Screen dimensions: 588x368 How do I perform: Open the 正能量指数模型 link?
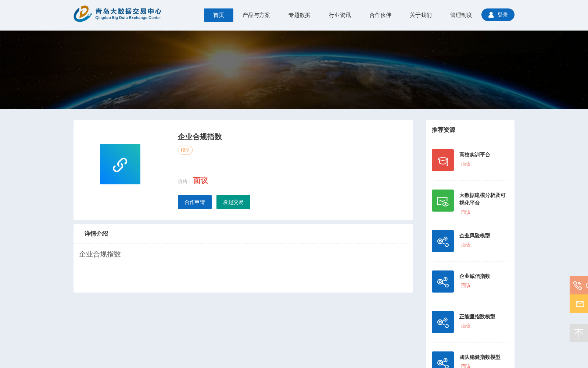477,317
